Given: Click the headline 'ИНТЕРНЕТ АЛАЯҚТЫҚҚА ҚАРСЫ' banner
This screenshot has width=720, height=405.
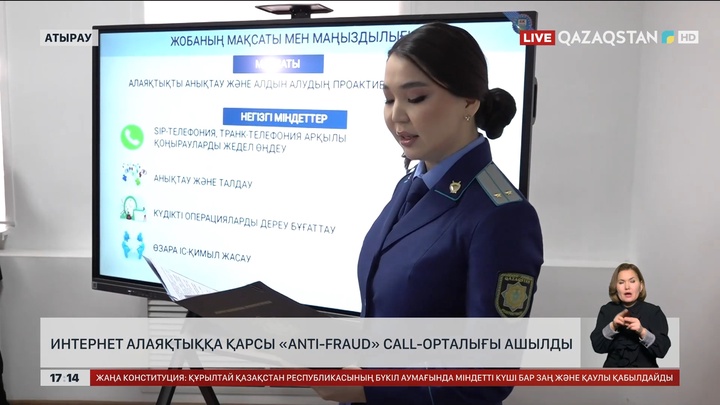Looking at the screenshot, I should coord(311,344).
